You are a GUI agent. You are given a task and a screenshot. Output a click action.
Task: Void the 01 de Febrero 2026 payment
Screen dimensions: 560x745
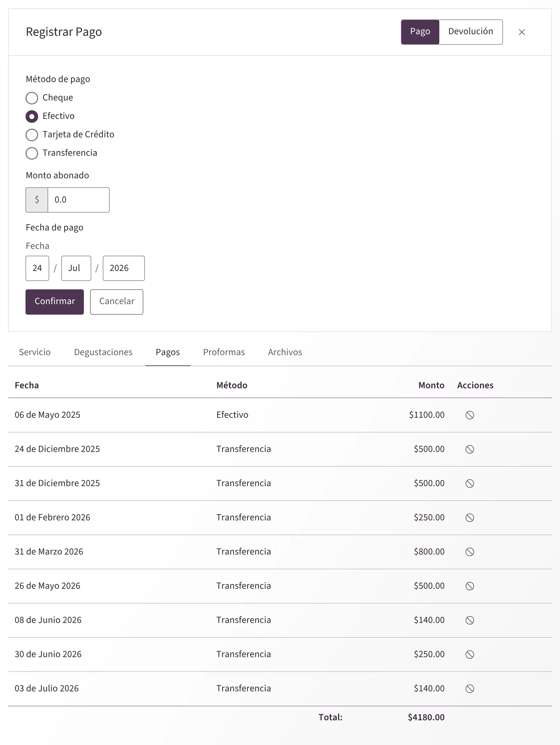pyautogui.click(x=470, y=518)
